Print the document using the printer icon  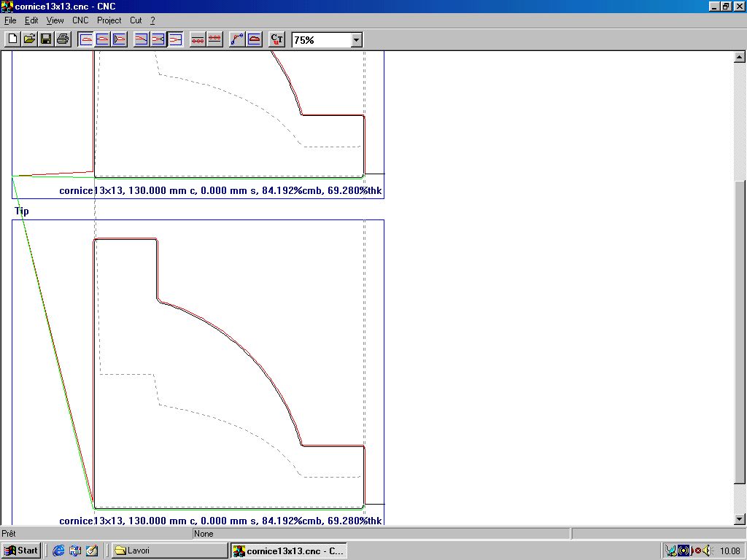(x=63, y=39)
